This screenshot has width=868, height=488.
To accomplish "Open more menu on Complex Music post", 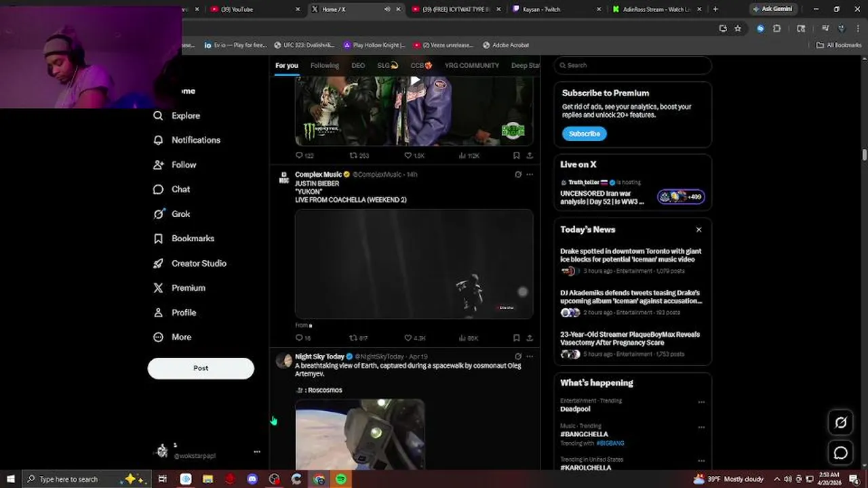I will coord(530,174).
